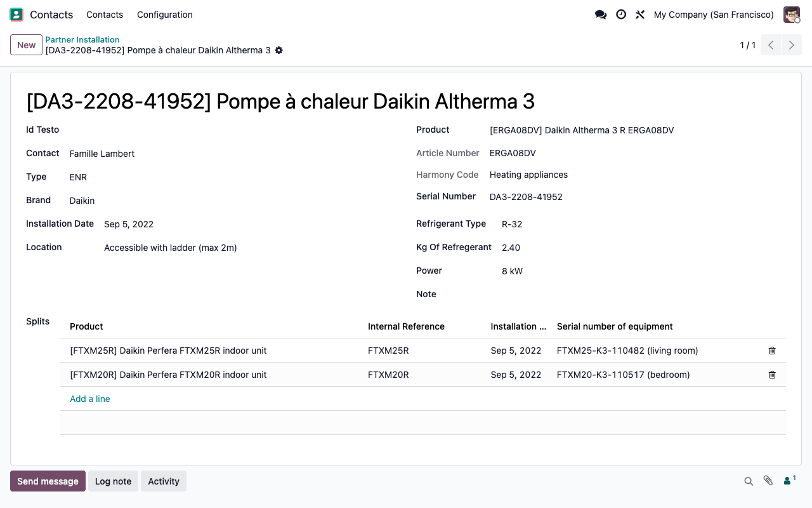Screen dimensions: 812x508
Task: Open Refrigerant Type R-32 field
Action: pyautogui.click(x=644, y=224)
